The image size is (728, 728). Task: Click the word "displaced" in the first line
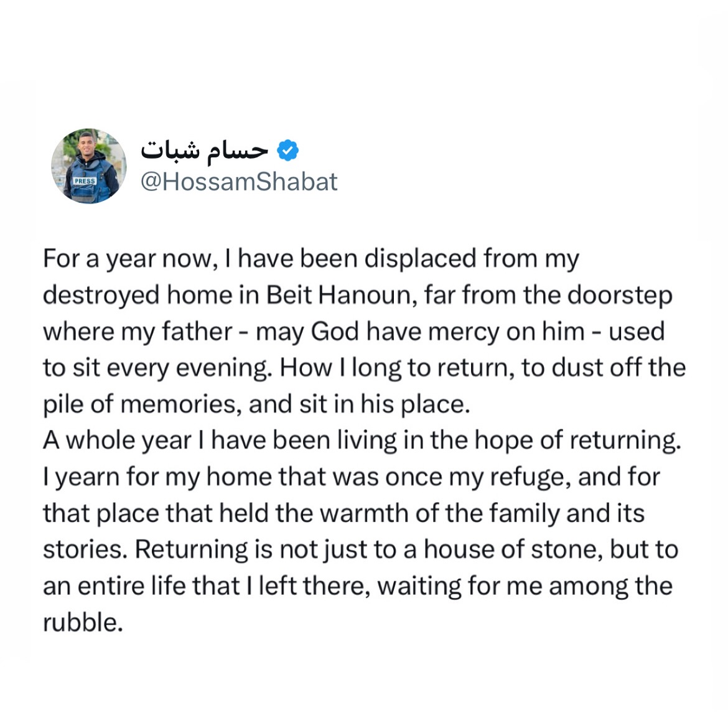tap(421, 259)
